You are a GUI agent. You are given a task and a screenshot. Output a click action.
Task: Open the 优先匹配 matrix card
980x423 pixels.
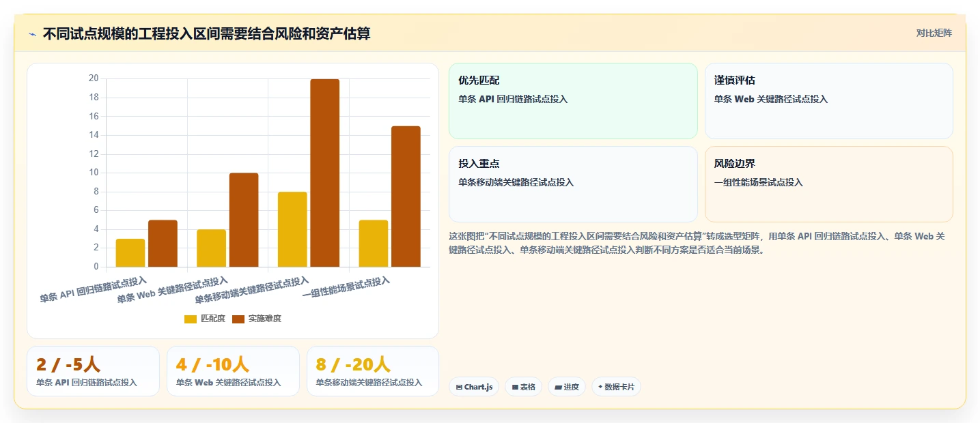[573, 101]
